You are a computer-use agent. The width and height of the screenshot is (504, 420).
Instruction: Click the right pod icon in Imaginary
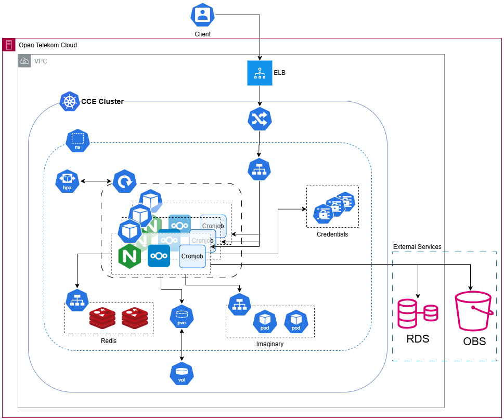[296, 322]
